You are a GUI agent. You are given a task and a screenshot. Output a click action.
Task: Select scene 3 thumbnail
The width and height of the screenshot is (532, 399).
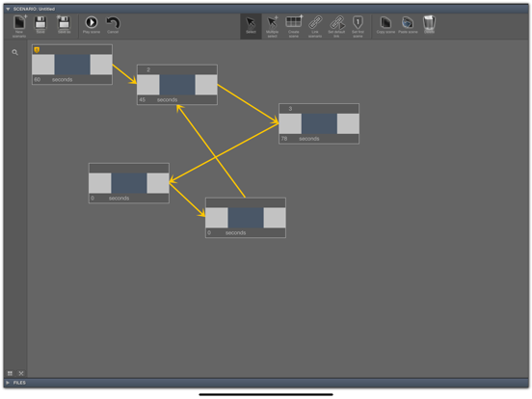click(x=319, y=123)
